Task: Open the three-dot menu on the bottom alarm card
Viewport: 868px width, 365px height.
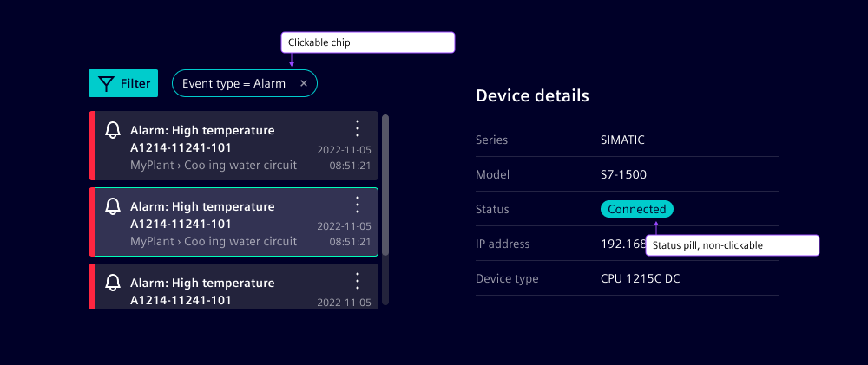Action: coord(357,282)
